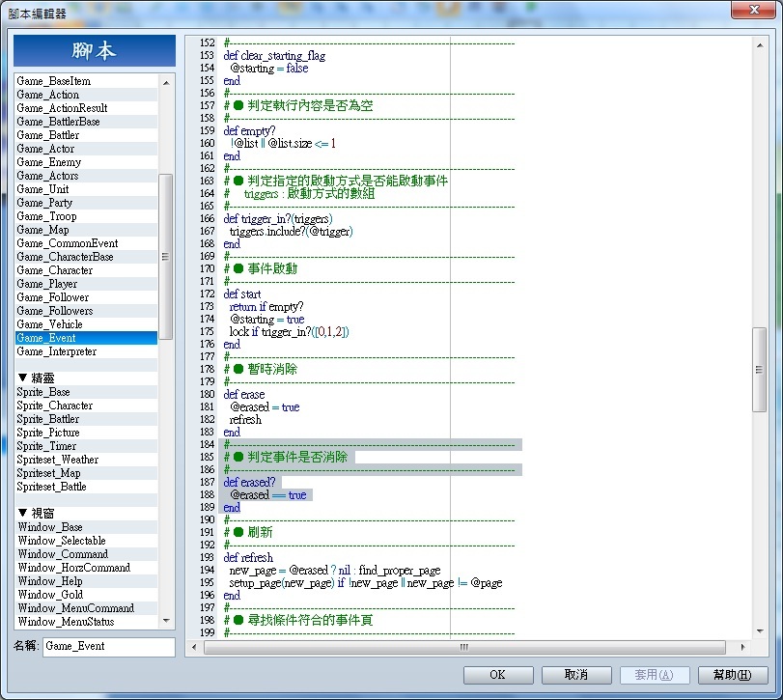Screen dimensions: 783x700
Task: Focus the 名稱 script name field
Action: click(109, 646)
